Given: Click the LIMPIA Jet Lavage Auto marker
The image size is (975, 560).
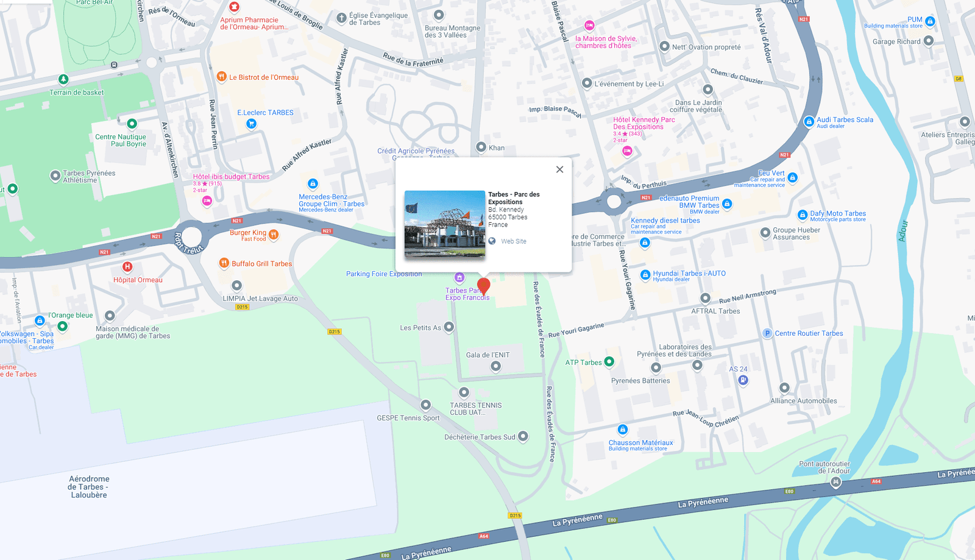Looking at the screenshot, I should click(237, 285).
